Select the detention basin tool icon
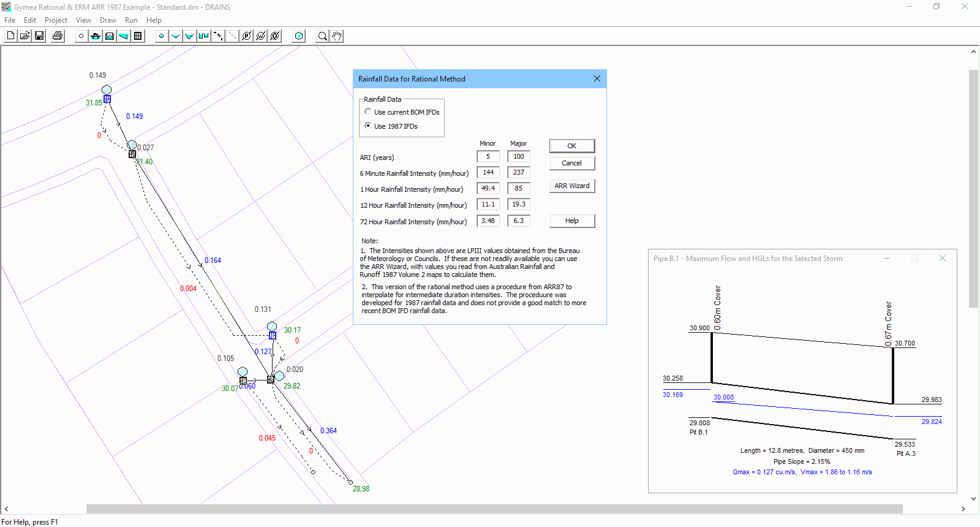The height and width of the screenshot is (527, 980). click(124, 36)
